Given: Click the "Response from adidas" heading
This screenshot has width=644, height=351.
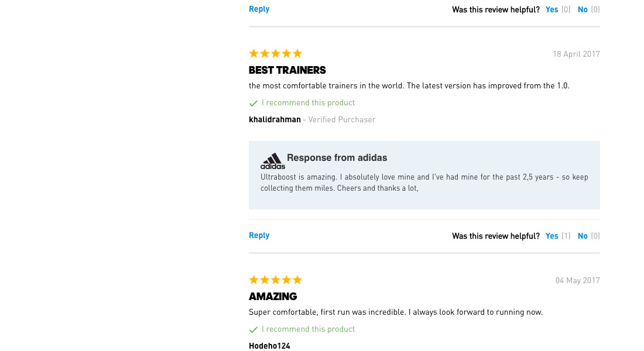Looking at the screenshot, I should [337, 157].
